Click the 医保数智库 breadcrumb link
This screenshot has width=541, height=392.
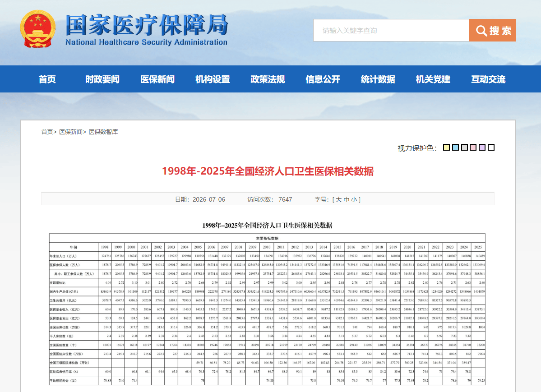click(x=103, y=132)
